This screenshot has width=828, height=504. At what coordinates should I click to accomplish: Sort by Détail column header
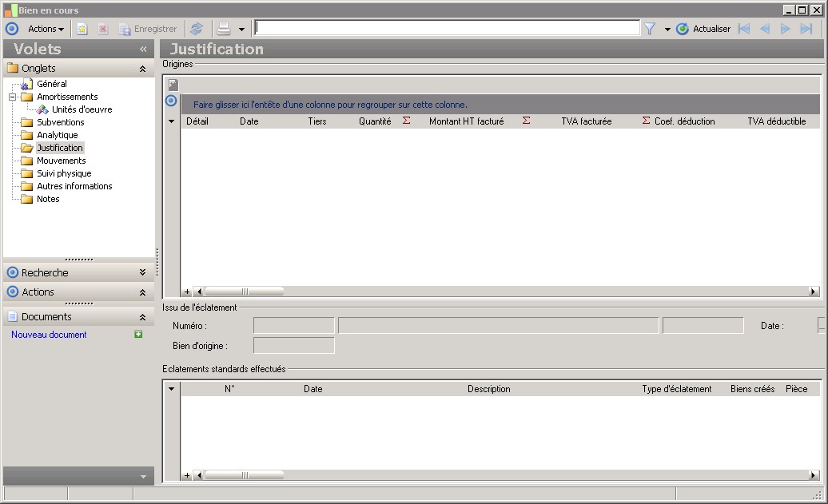(x=197, y=121)
